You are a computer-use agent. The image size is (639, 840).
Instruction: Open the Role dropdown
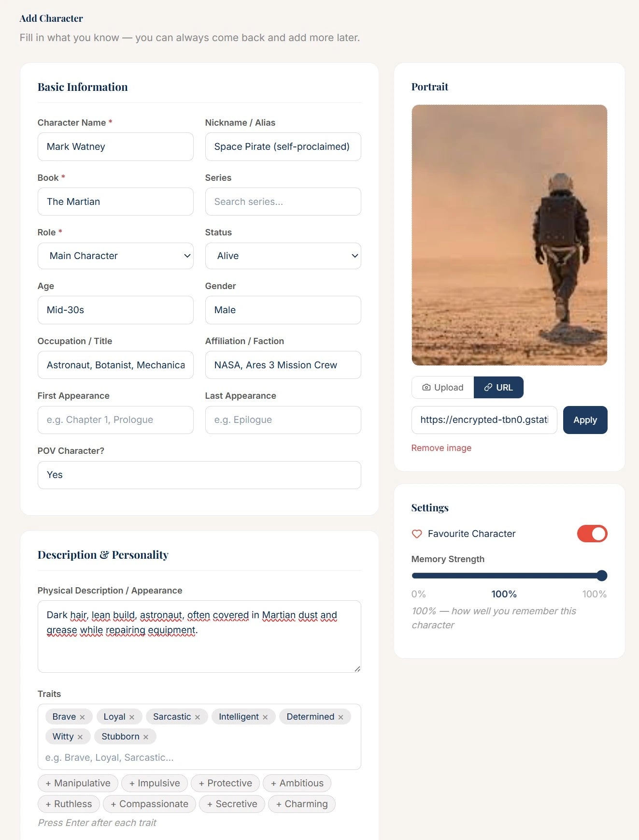click(115, 256)
